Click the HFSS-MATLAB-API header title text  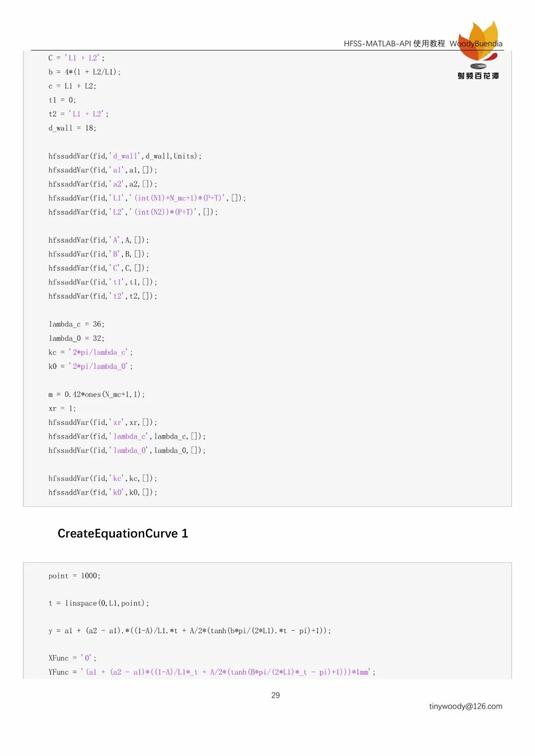(394, 44)
